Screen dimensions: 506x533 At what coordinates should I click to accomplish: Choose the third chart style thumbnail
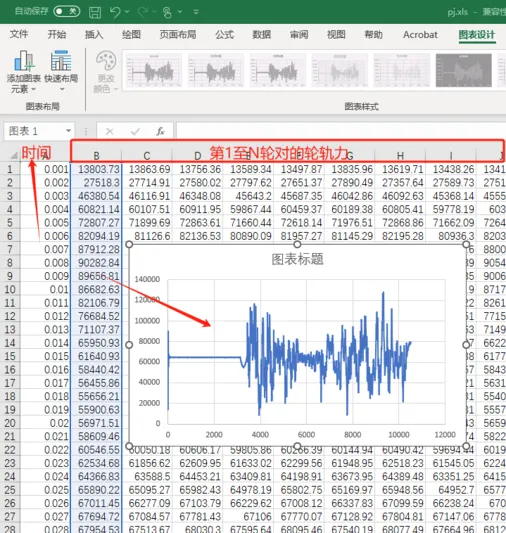point(278,70)
